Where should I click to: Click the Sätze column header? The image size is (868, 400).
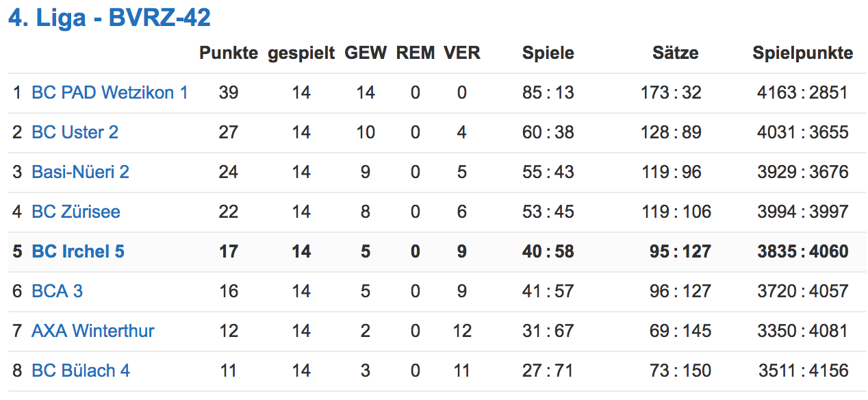coord(676,53)
